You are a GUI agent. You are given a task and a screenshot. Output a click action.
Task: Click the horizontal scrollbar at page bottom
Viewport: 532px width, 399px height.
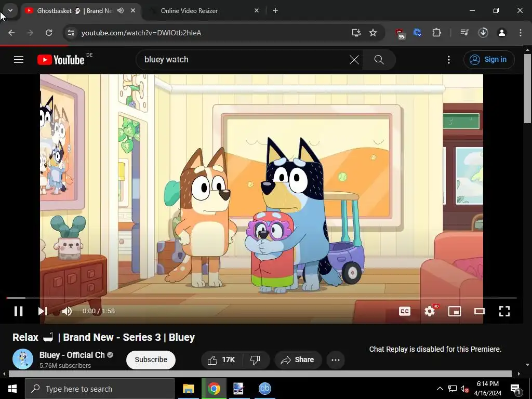point(260,374)
